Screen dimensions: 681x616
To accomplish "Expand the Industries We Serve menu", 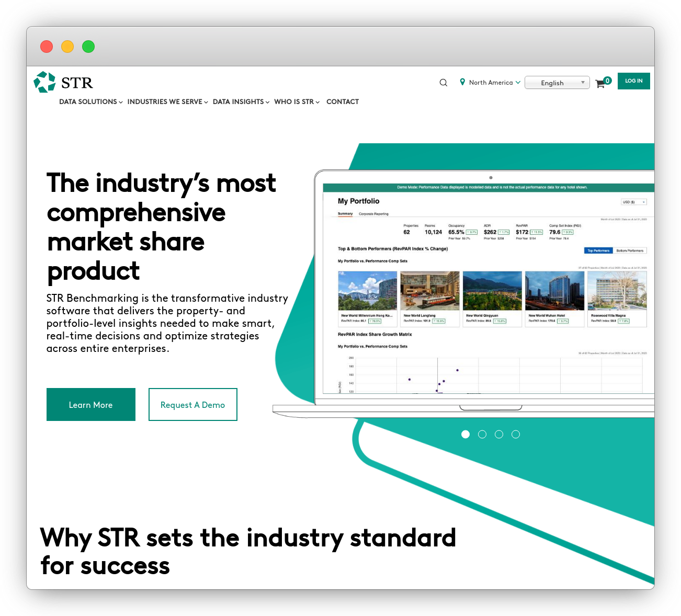I will tap(168, 102).
